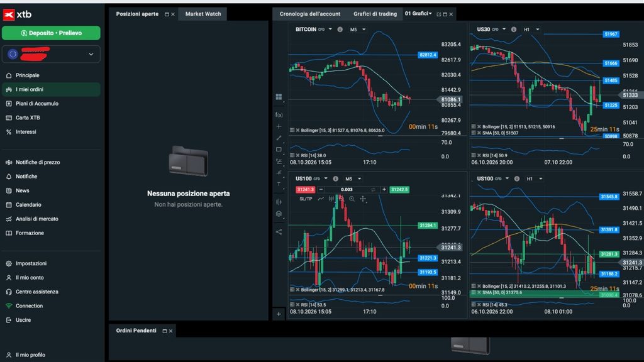Click the 31284.1 green price level label
Viewport: 644px width, 362px height.
point(428,226)
